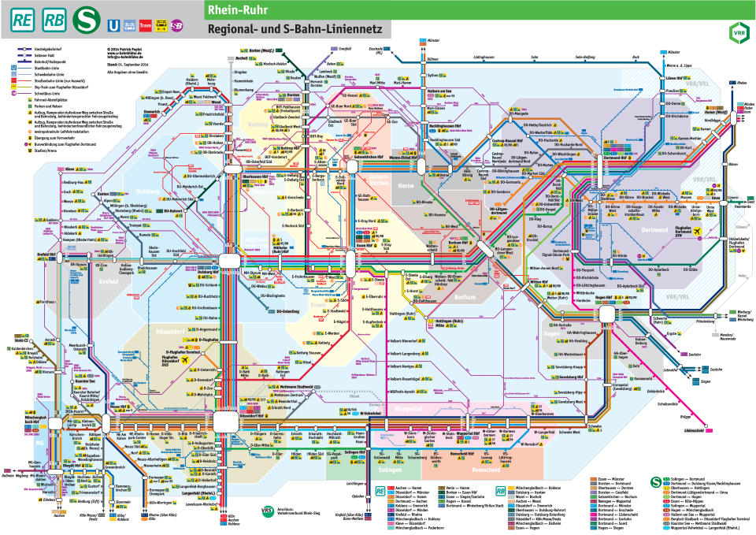Click the RB Regionalbahn logo in header
This screenshot has width=756, height=535.
[x=54, y=20]
